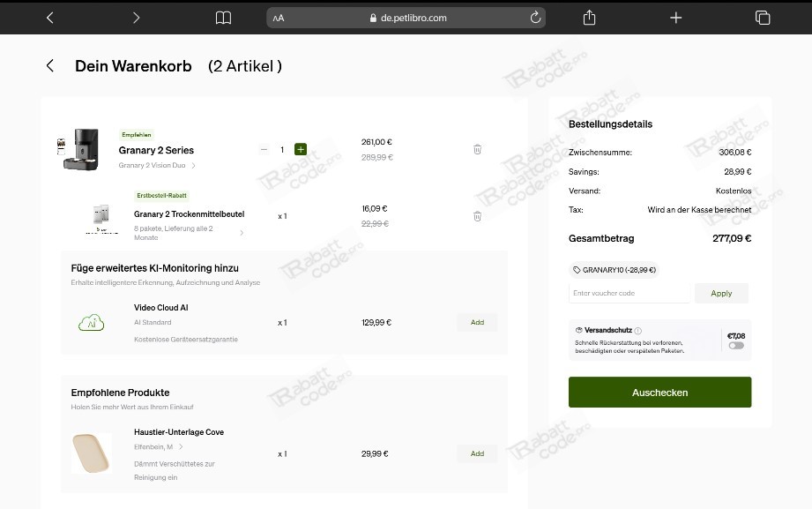Image resolution: width=812 pixels, height=509 pixels.
Task: Click the Video Cloud AI cloud icon
Action: 91,322
